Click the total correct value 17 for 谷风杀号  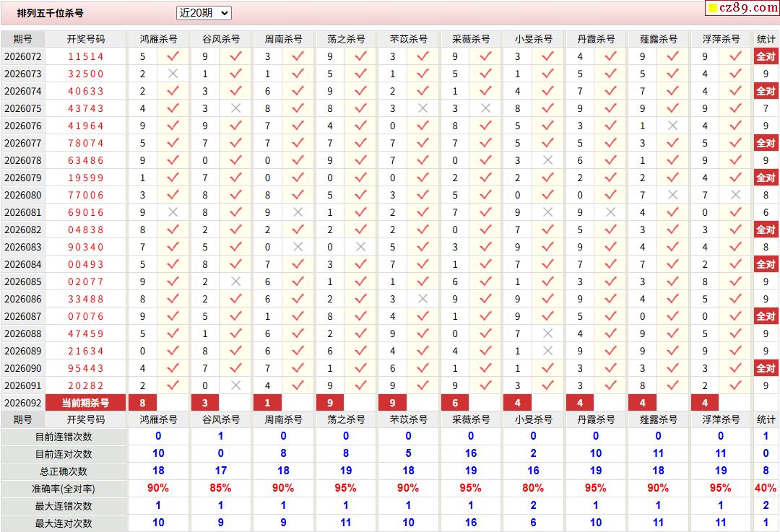(220, 471)
